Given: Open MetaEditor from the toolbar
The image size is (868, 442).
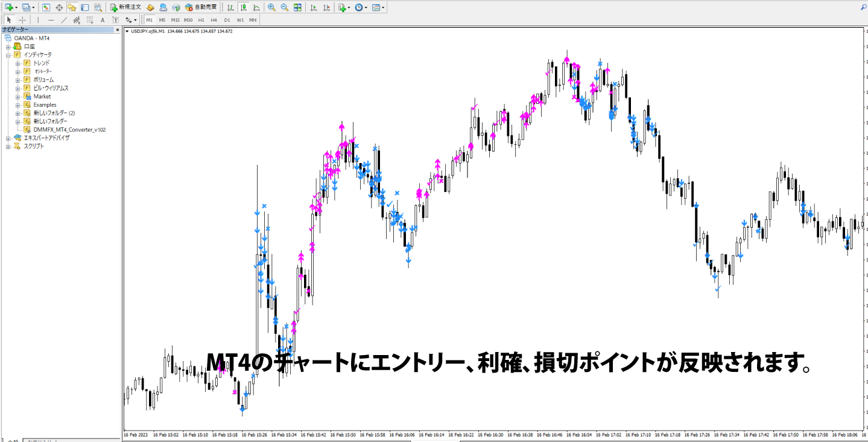Looking at the screenshot, I should (150, 8).
